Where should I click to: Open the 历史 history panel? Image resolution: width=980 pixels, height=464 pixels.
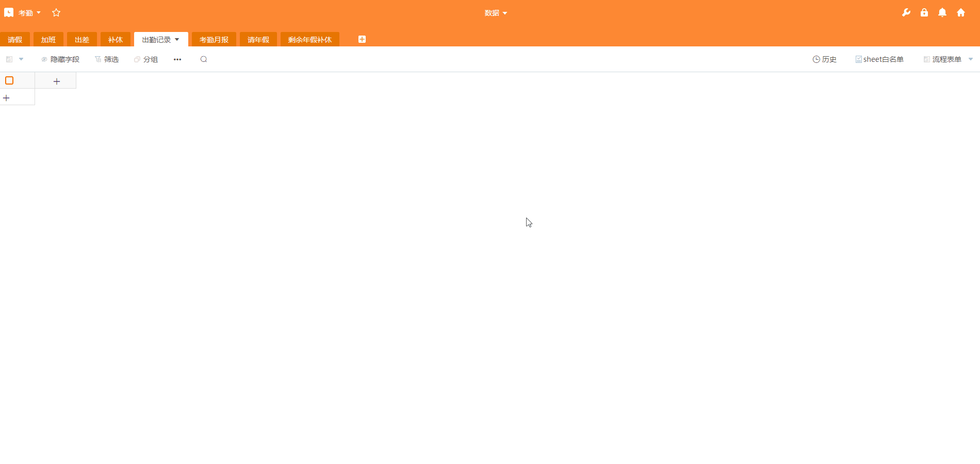click(x=825, y=59)
